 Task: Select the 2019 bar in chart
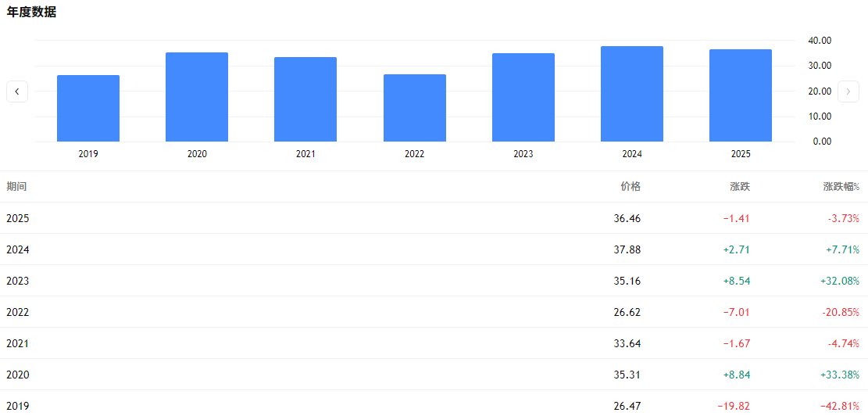[x=88, y=109]
